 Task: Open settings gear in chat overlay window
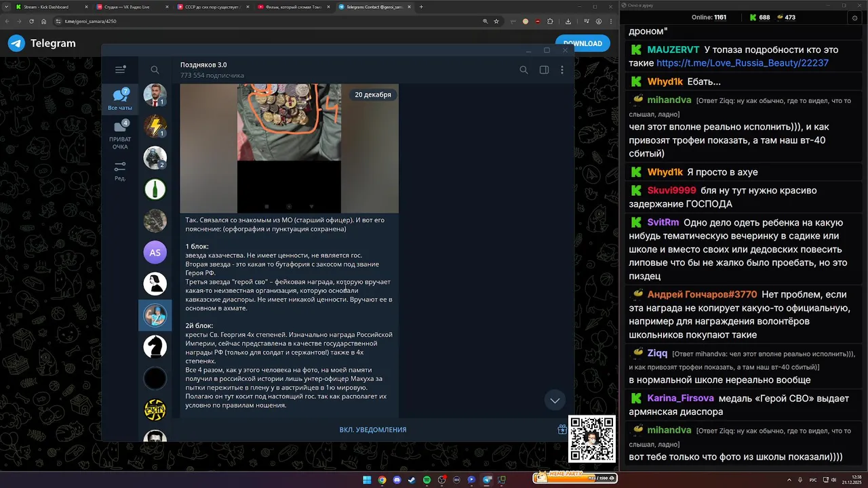[x=854, y=18]
